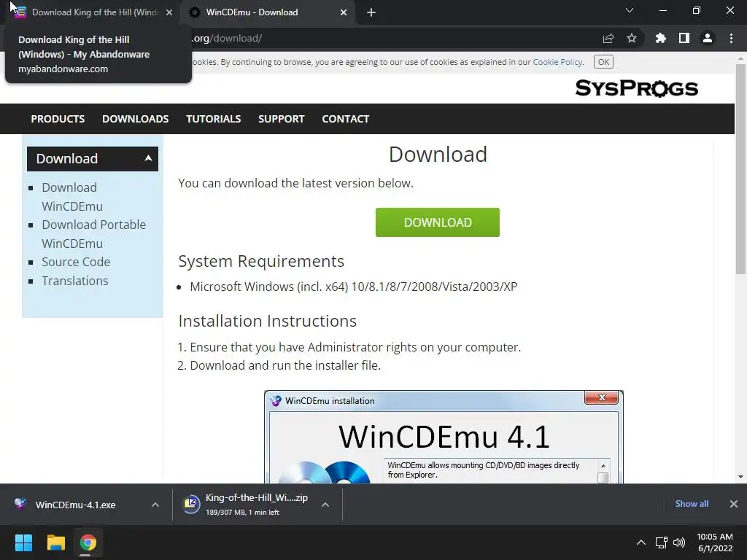Open the TUTORIALS menu

[x=214, y=119]
